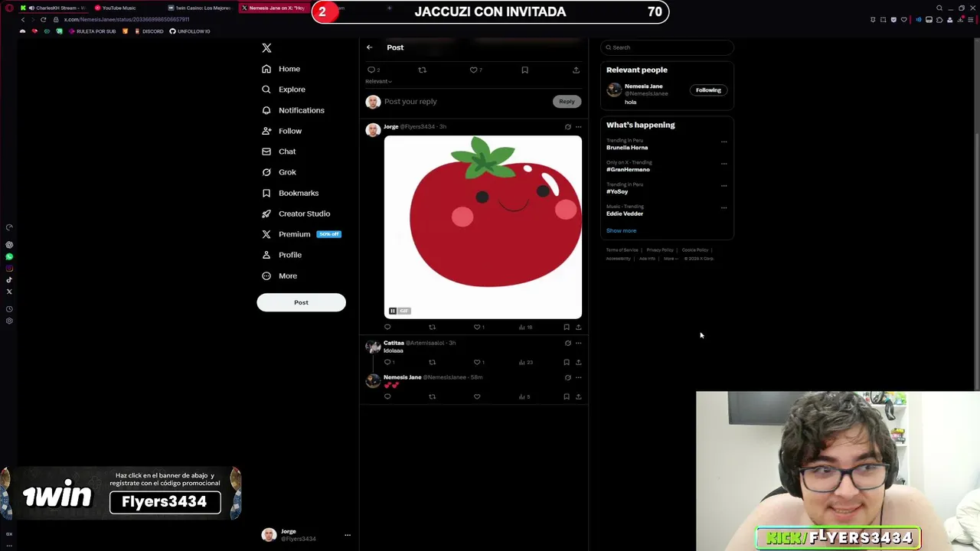Open options for Brunella Horna trend
980x551 pixels.
coord(724,142)
